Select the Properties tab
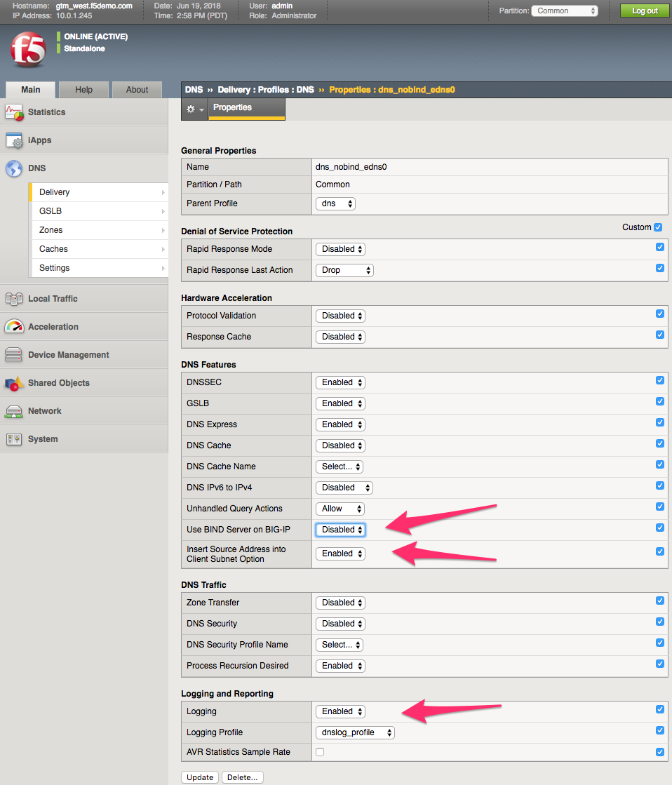This screenshot has width=672, height=785. [x=246, y=108]
